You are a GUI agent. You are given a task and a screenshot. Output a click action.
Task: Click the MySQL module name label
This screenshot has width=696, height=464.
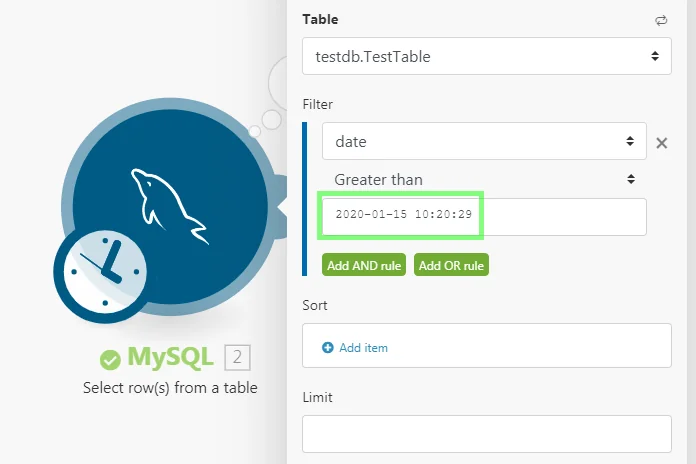click(x=170, y=357)
